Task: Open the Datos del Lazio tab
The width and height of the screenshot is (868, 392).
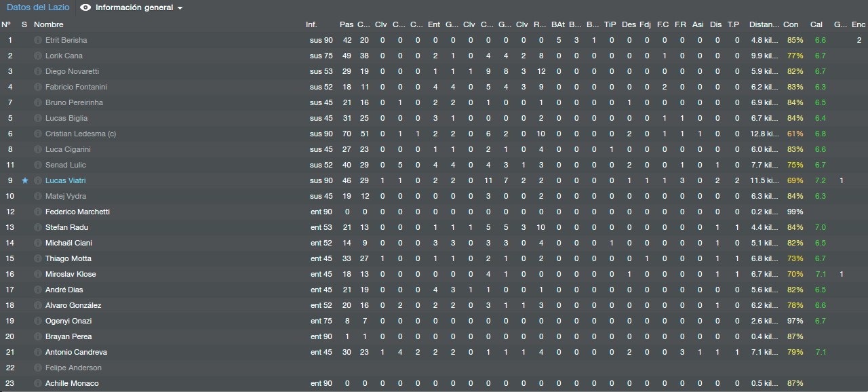Action: (x=38, y=8)
